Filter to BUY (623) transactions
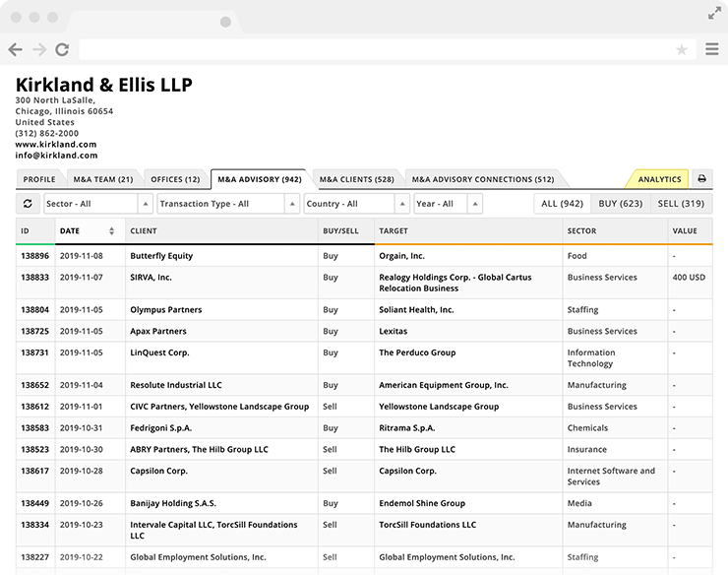Screen dimensions: 728x575 pyautogui.click(x=621, y=204)
